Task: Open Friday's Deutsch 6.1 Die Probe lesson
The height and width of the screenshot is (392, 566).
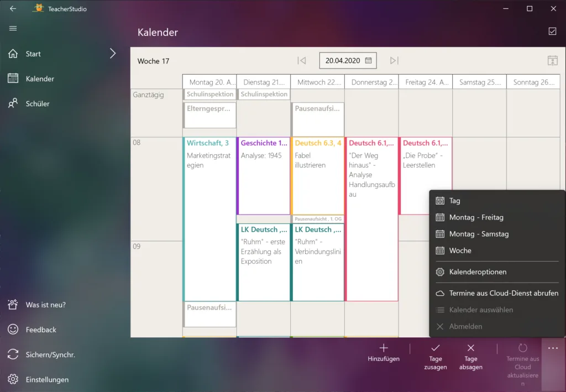Action: click(426, 176)
